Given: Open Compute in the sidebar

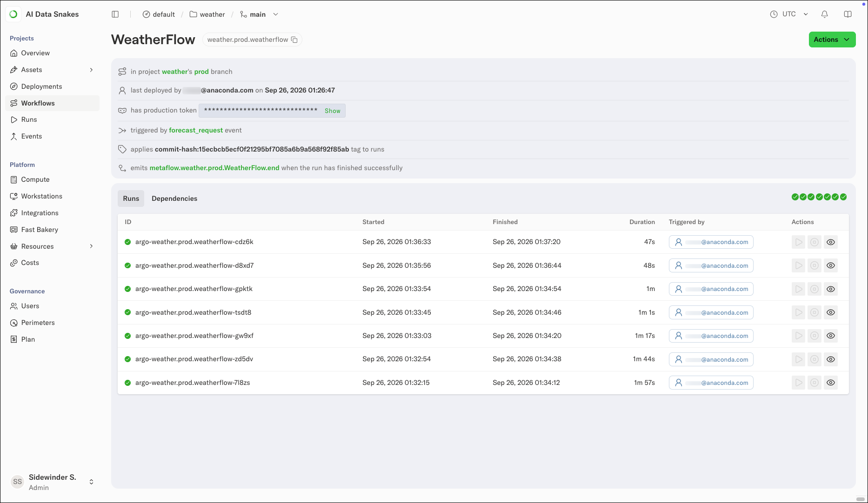Looking at the screenshot, I should point(53,179).
